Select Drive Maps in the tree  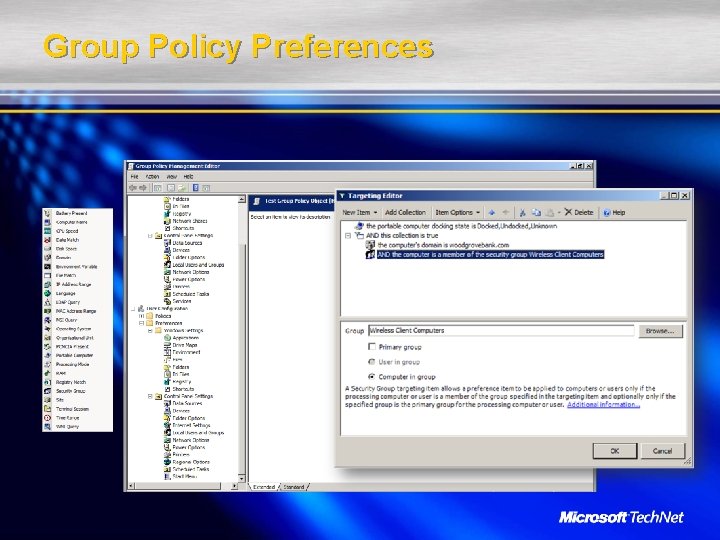(x=181, y=345)
